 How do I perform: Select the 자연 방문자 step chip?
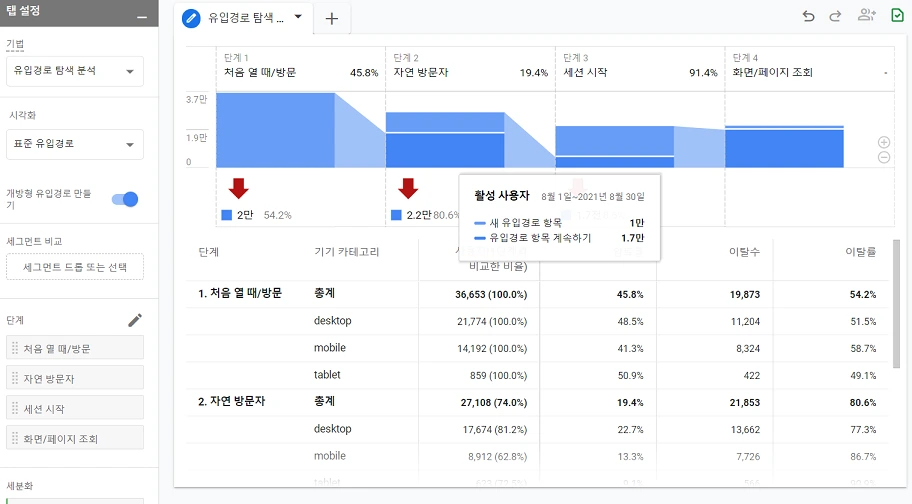74,378
